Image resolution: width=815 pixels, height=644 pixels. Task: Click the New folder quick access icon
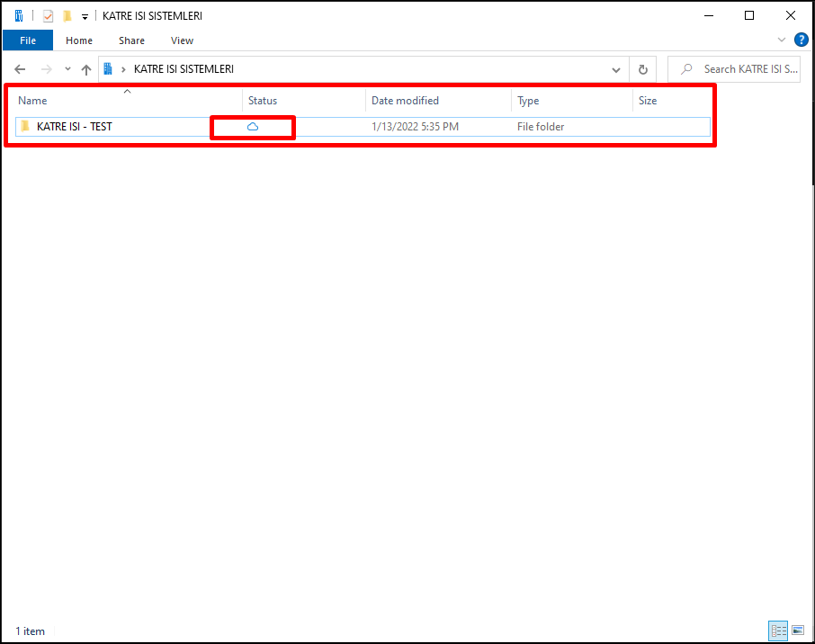[67, 16]
